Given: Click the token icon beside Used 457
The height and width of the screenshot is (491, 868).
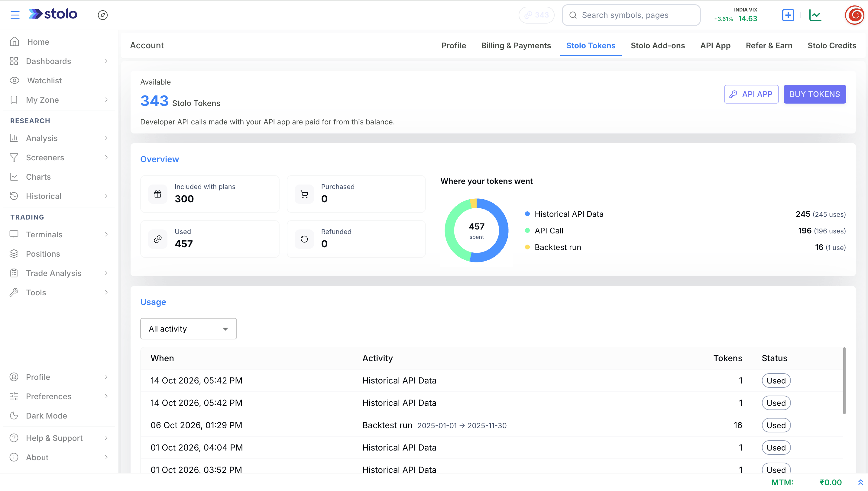Looking at the screenshot, I should point(157,239).
